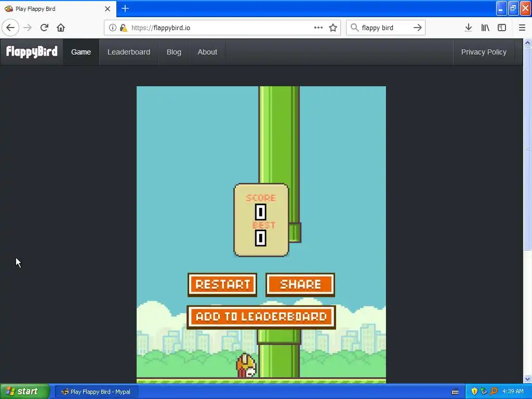Click the page scrollbar down arrow
The image size is (532, 399).
(x=528, y=379)
